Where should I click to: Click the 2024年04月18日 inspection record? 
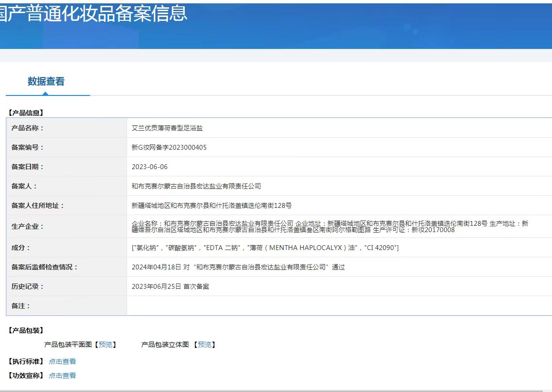(238, 267)
